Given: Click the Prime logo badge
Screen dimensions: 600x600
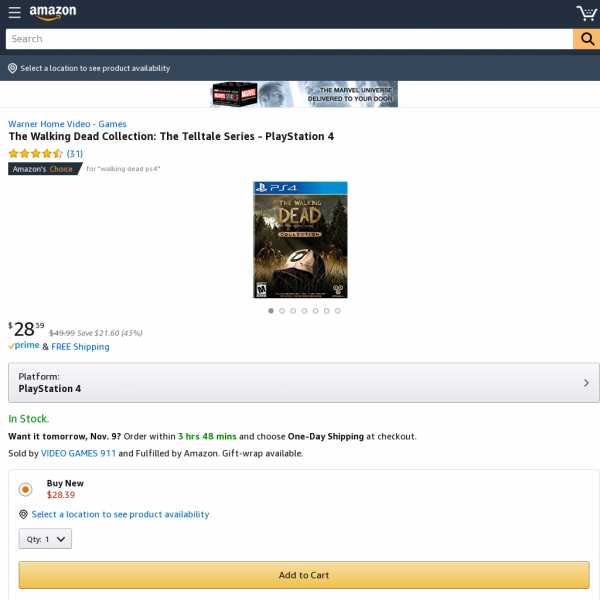Looking at the screenshot, I should point(24,346).
